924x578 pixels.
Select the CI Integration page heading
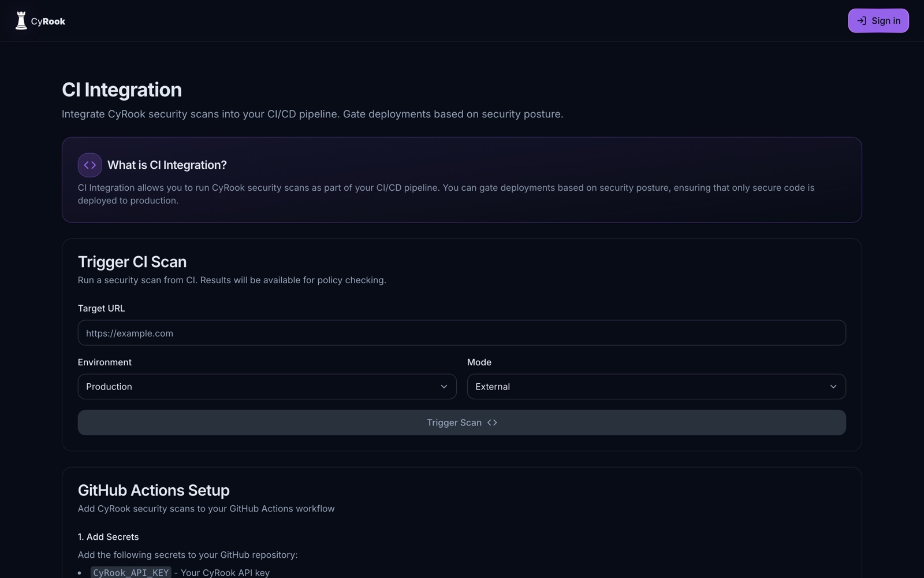(122, 90)
